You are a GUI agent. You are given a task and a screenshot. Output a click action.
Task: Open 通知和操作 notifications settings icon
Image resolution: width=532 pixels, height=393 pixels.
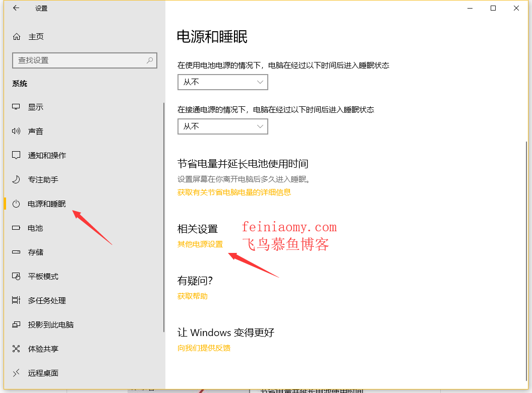pyautogui.click(x=16, y=155)
